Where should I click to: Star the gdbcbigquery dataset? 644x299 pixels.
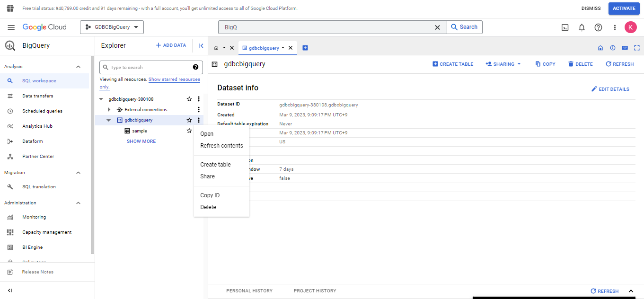[189, 120]
